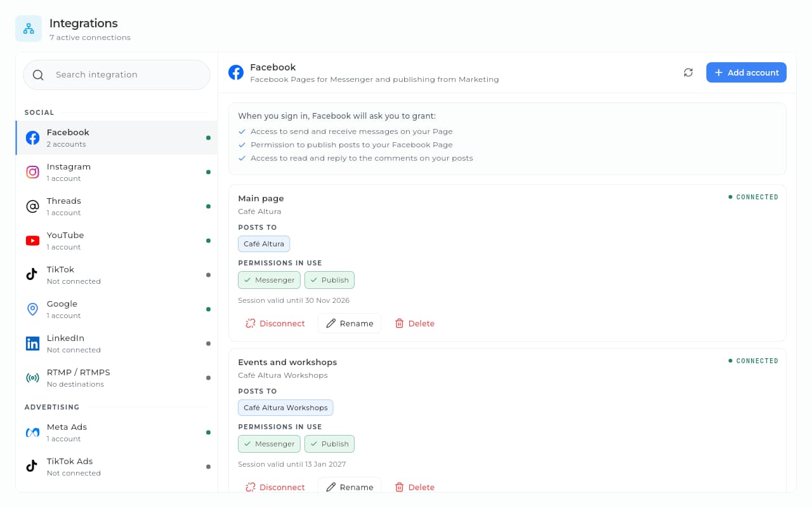Delete the Main page account

point(415,323)
